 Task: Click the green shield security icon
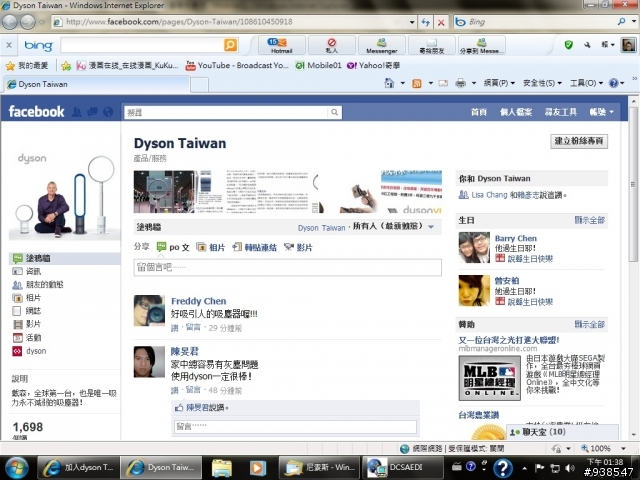pos(568,44)
